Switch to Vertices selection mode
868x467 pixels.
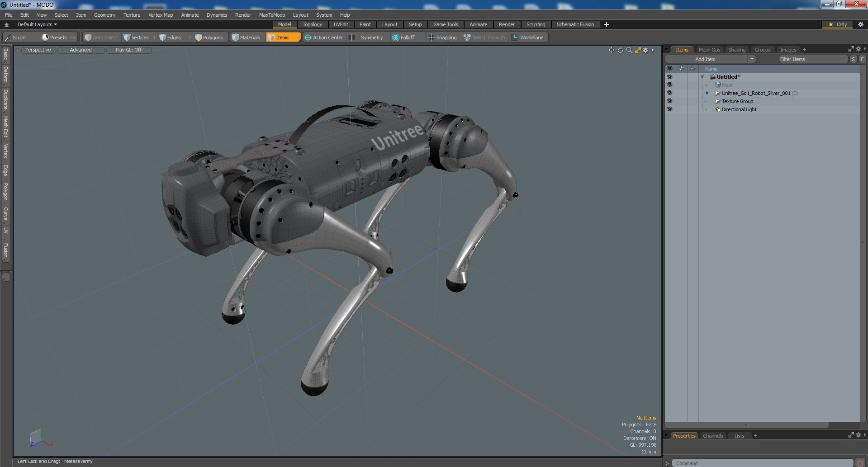tap(139, 38)
